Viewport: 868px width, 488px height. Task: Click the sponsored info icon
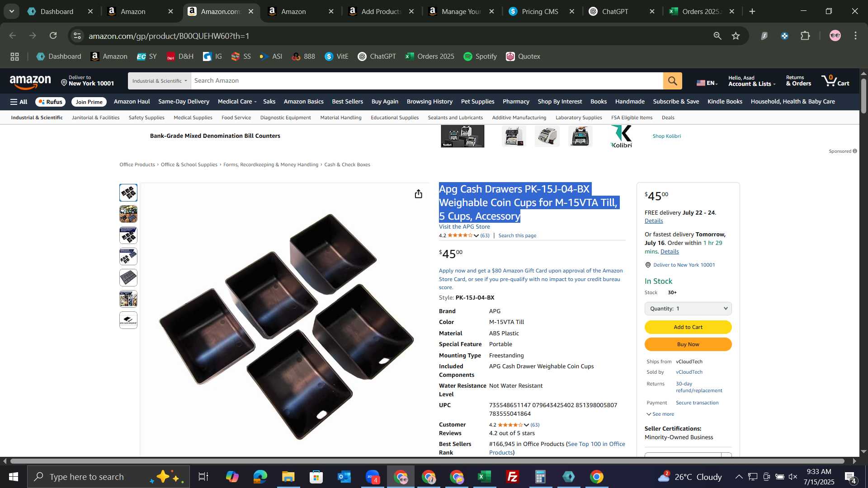pos(854,151)
